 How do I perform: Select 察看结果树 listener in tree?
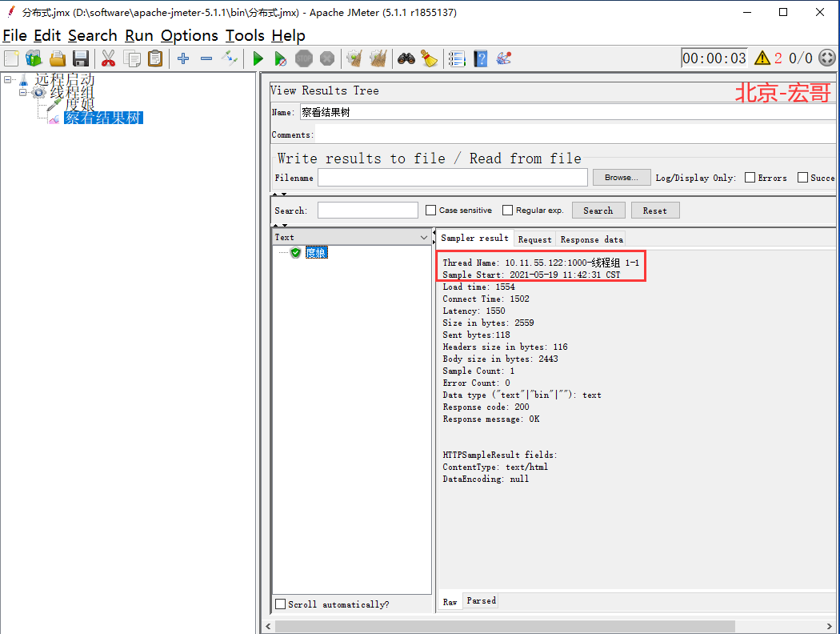(103, 118)
